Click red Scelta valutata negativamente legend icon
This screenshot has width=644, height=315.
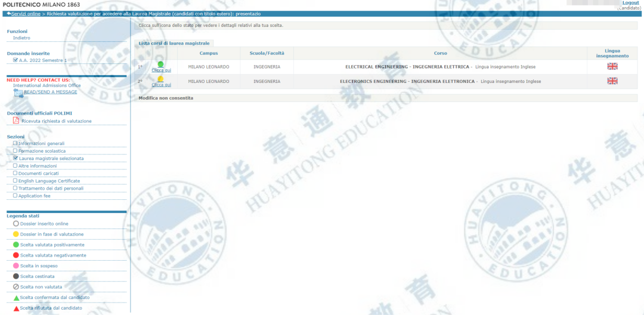16,255
